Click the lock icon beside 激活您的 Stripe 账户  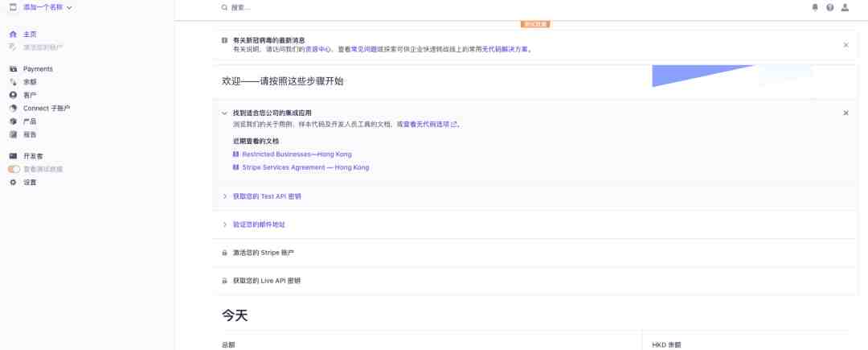click(224, 253)
